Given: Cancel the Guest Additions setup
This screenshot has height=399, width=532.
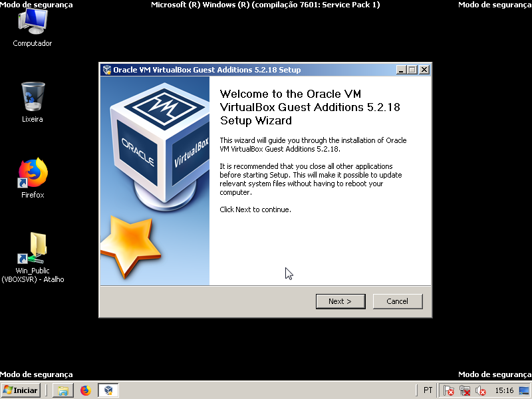Looking at the screenshot, I should pyautogui.click(x=398, y=301).
